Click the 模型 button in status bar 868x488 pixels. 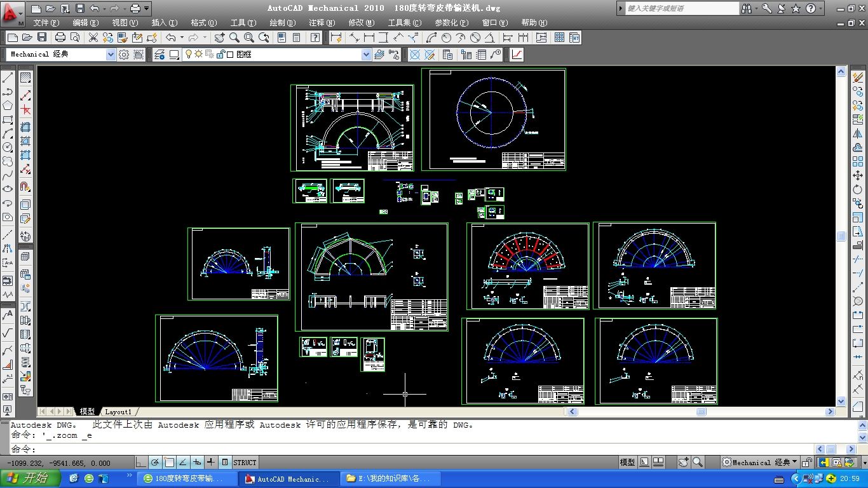[627, 463]
